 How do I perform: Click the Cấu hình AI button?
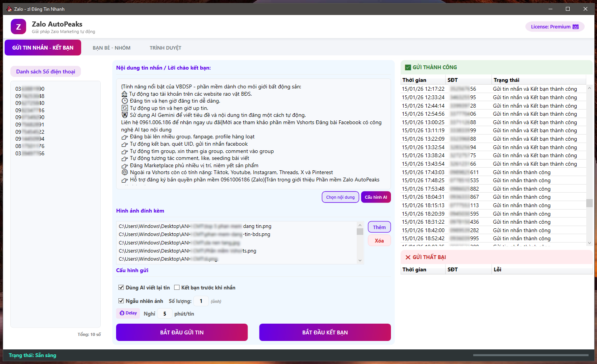point(376,197)
